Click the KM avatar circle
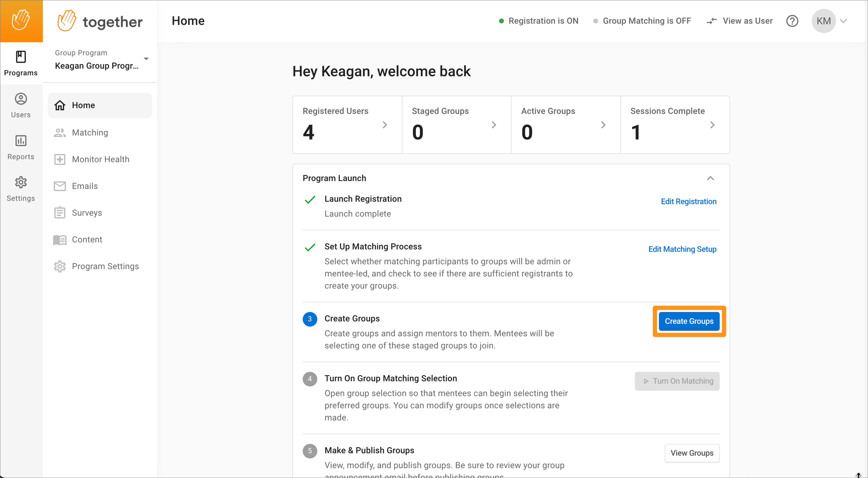 pyautogui.click(x=824, y=21)
